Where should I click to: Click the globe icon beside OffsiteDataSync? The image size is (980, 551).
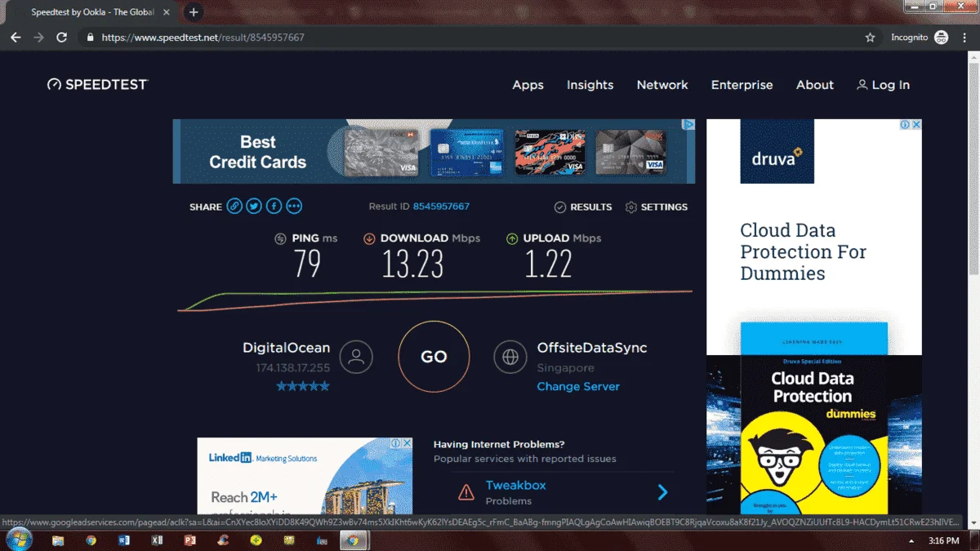[510, 357]
